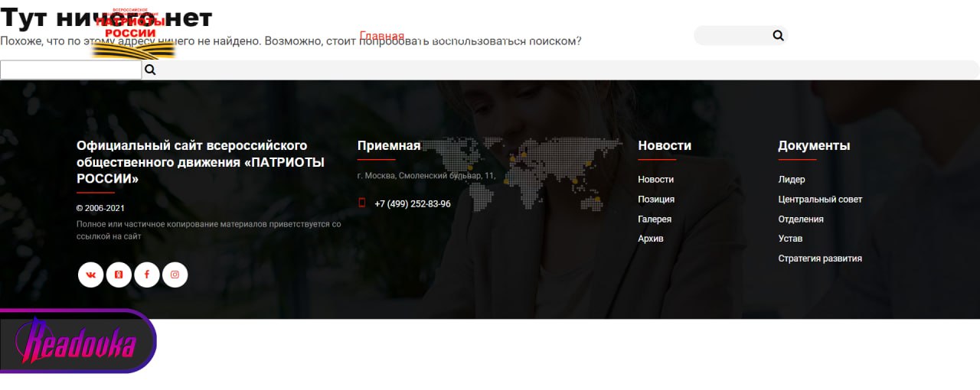The width and height of the screenshot is (980, 390).
Task: Select the Архив link in footer
Action: click(650, 239)
